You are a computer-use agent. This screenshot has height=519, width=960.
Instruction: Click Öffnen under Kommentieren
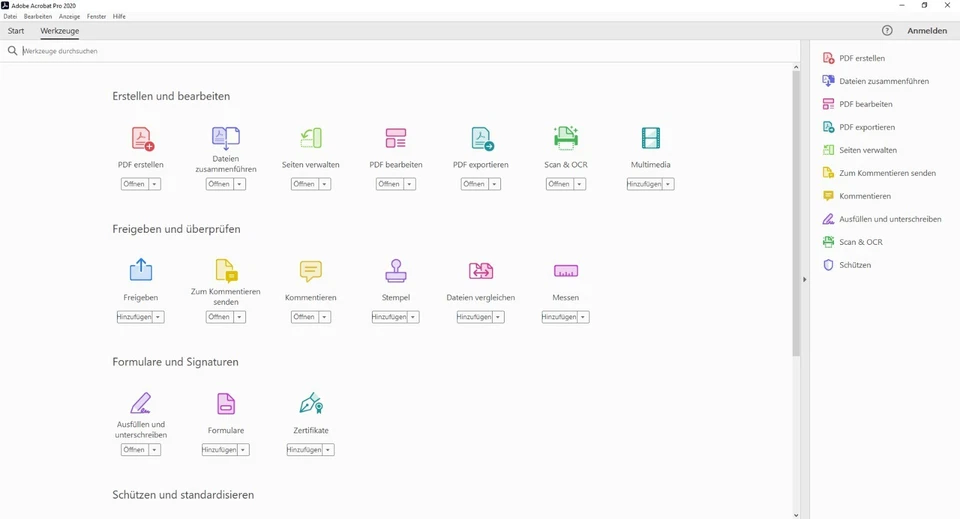coord(304,317)
